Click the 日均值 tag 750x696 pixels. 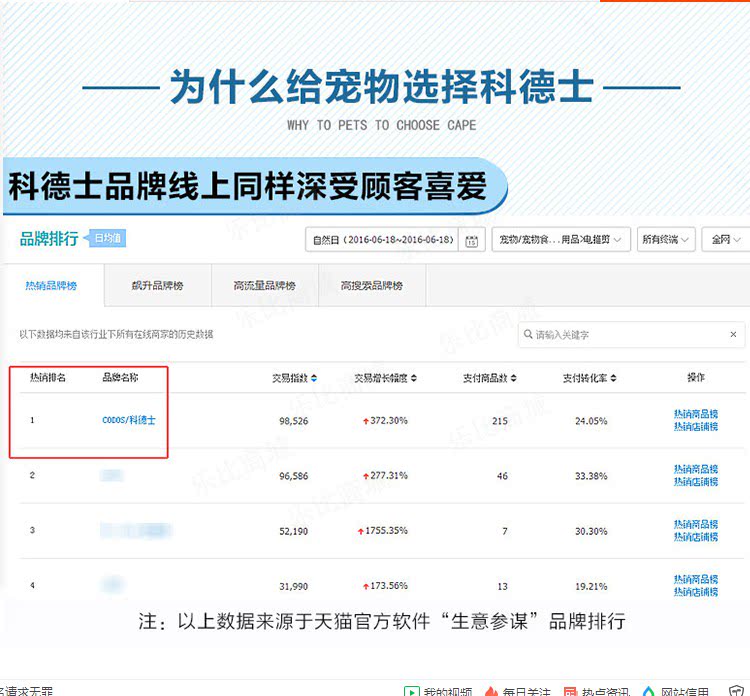point(106,238)
